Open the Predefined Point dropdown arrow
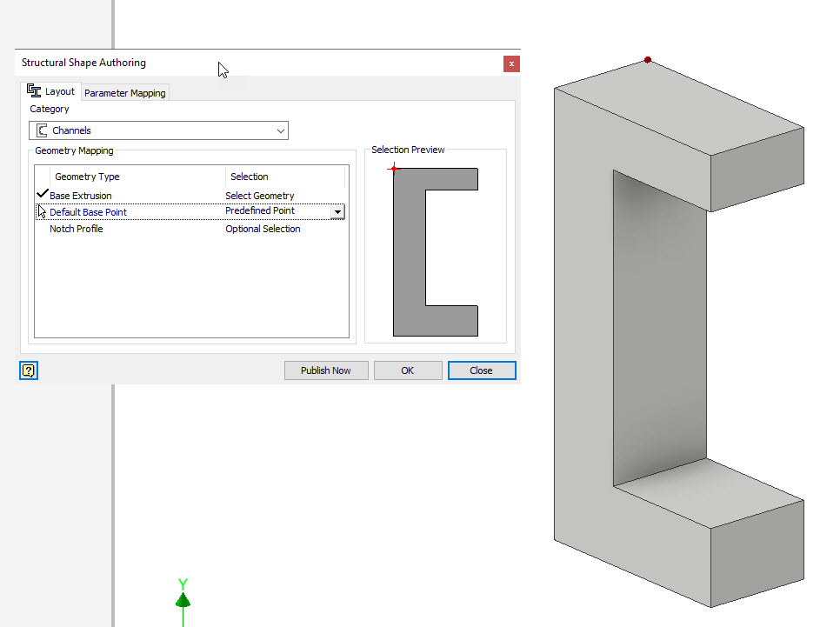 coord(337,211)
